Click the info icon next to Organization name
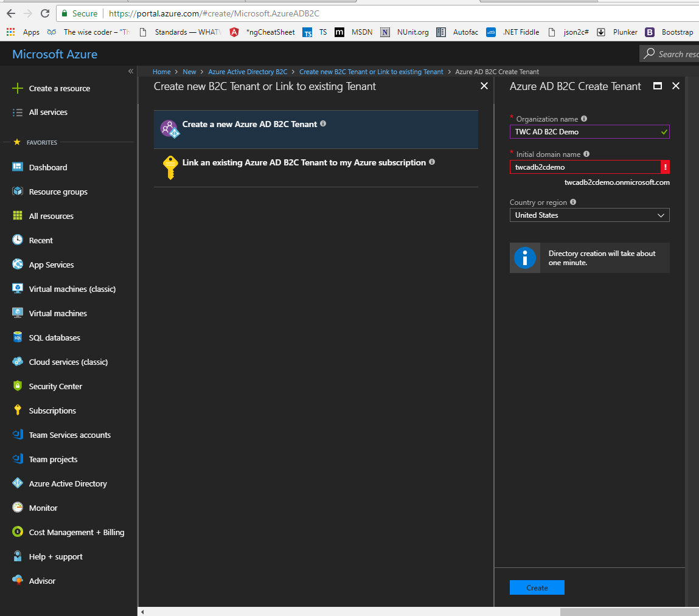 [x=584, y=119]
